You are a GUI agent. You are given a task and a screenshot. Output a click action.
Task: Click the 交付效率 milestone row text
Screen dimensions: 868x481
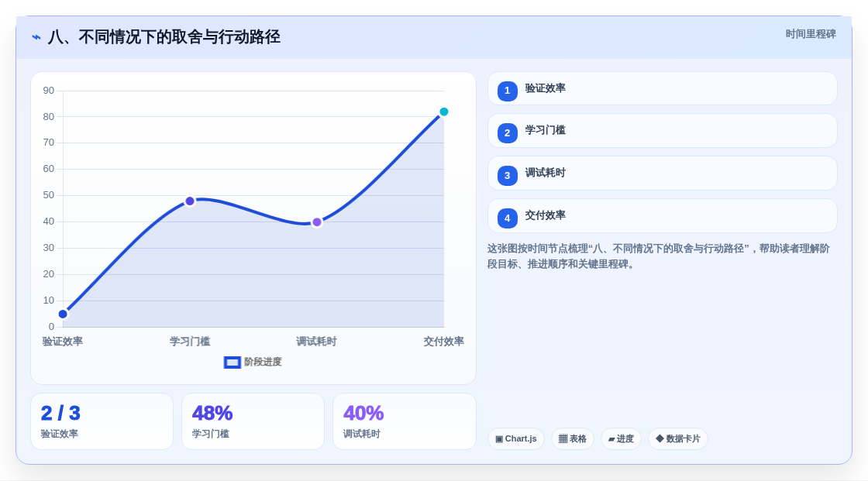[x=546, y=216]
